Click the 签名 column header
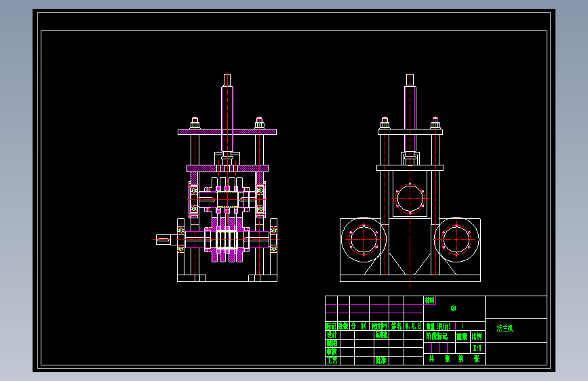The height and width of the screenshot is (381, 588). (x=396, y=326)
